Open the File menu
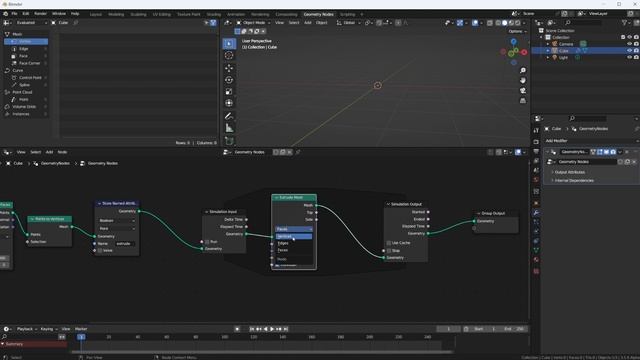The width and height of the screenshot is (640, 360). (x=14, y=14)
